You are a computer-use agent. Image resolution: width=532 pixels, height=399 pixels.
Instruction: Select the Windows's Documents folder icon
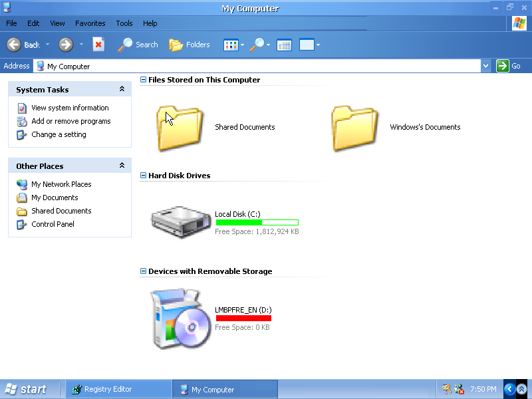(x=354, y=128)
